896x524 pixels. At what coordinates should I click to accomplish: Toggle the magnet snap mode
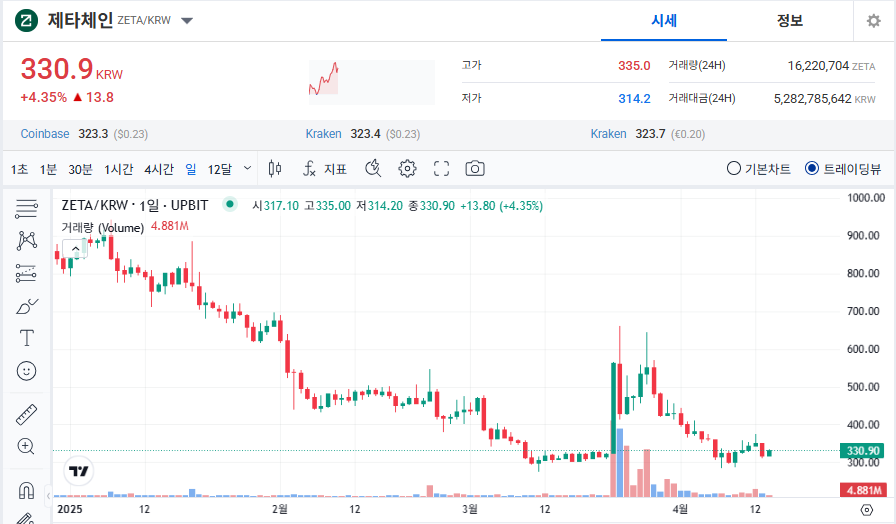[26, 490]
